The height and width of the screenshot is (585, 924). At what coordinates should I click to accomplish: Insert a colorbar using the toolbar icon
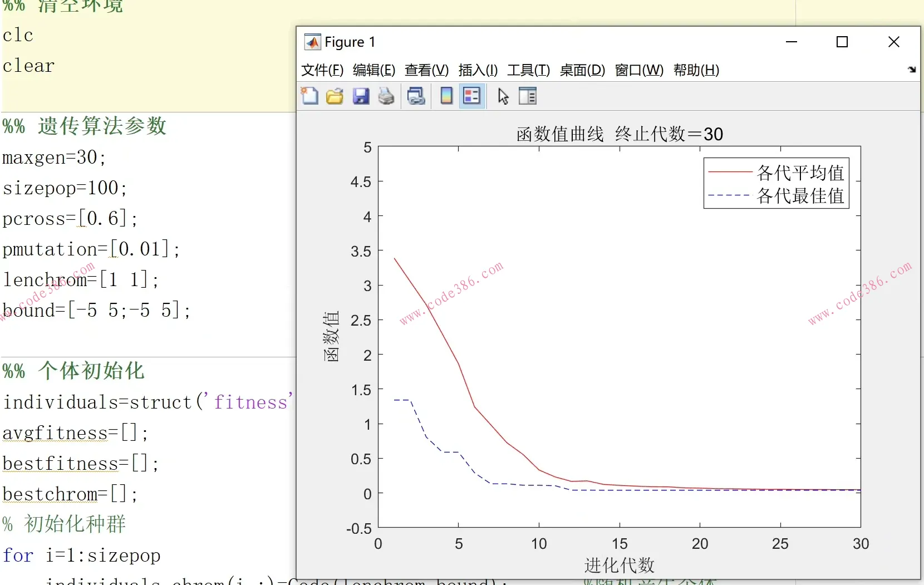446,96
